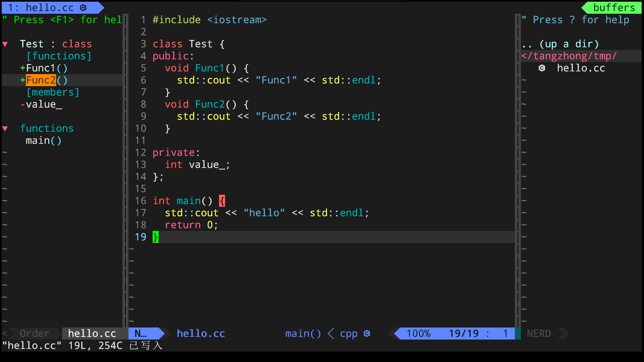The height and width of the screenshot is (362, 644).
Task: Click the 100% position indicator in statusline
Action: tap(418, 334)
